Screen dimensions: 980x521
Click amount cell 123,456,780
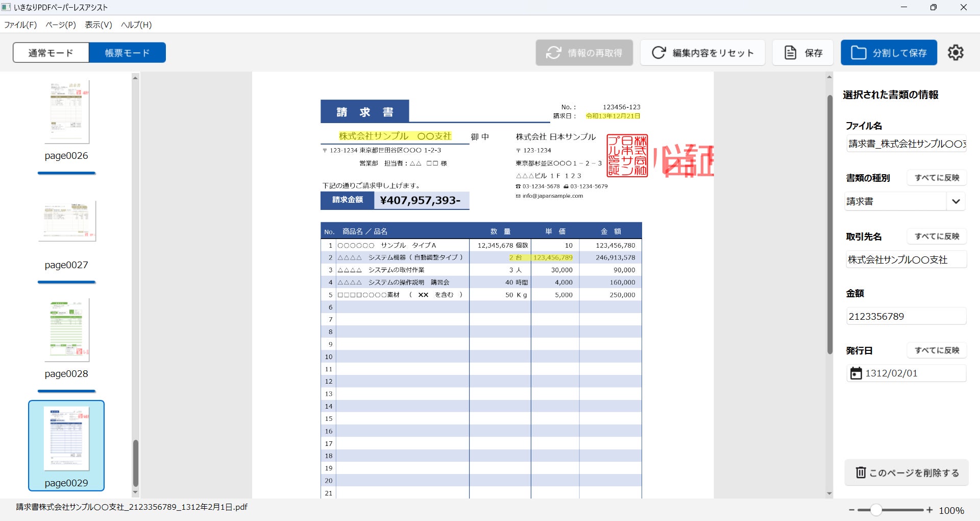(615, 245)
